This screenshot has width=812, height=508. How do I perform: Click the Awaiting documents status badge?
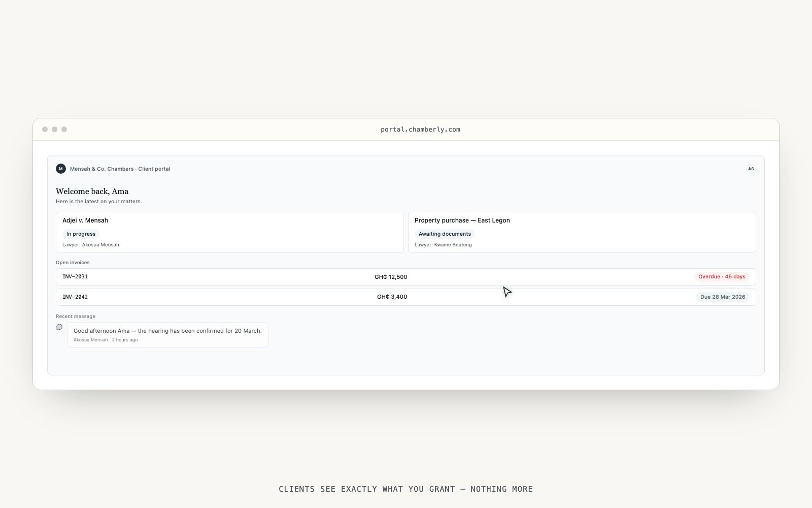(445, 234)
